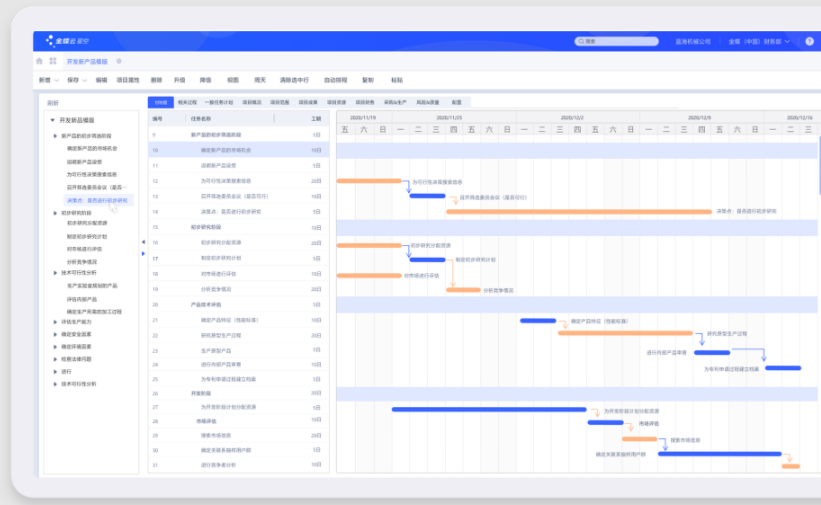Click the 编号 column header

158,119
